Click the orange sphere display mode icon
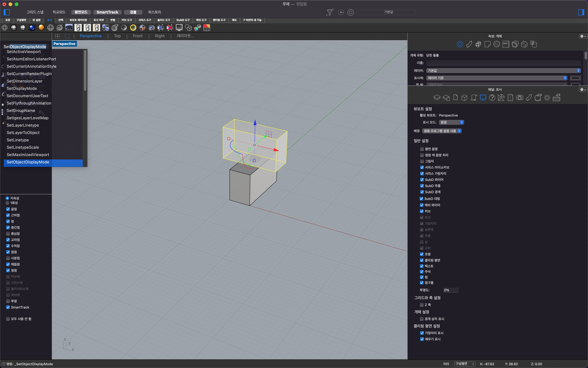Viewport: 588px width, 368px height. tap(41, 28)
